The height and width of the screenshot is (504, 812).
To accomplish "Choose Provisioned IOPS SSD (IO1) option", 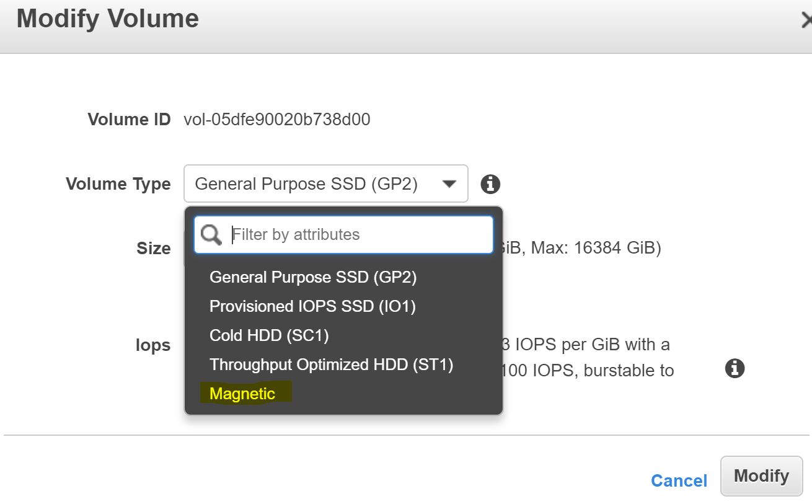I will pos(312,306).
